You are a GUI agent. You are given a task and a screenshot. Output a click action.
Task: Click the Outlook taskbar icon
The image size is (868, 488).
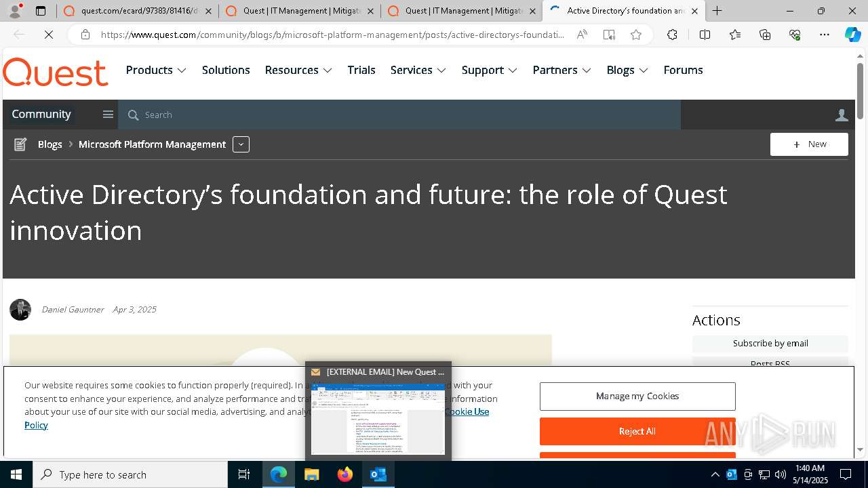pyautogui.click(x=378, y=474)
